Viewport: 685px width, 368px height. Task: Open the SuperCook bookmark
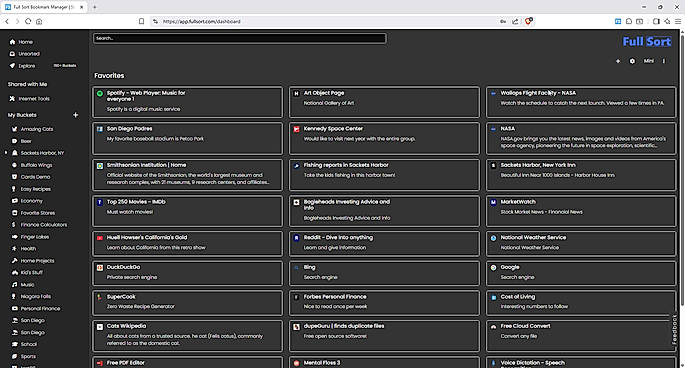click(x=187, y=302)
